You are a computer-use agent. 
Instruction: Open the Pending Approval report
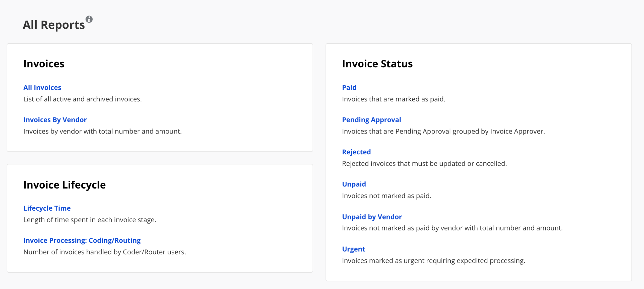pyautogui.click(x=372, y=120)
